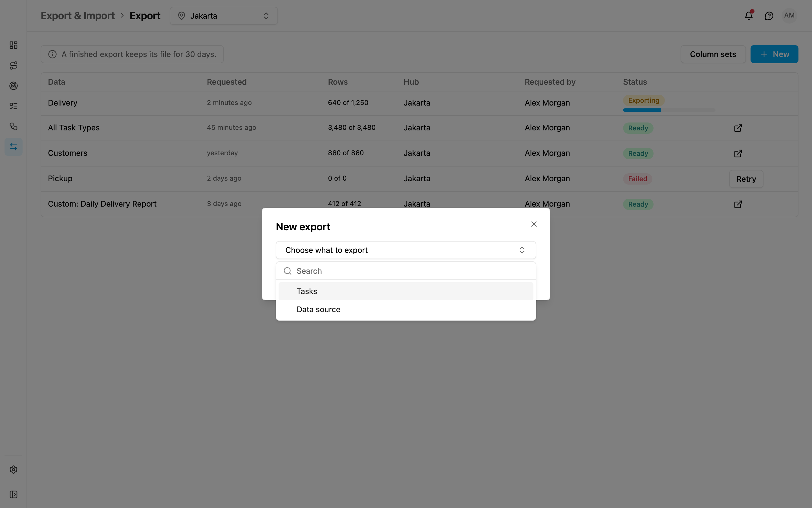Click the info icon beside export notice
Screen dimensions: 812x508
tap(52, 54)
